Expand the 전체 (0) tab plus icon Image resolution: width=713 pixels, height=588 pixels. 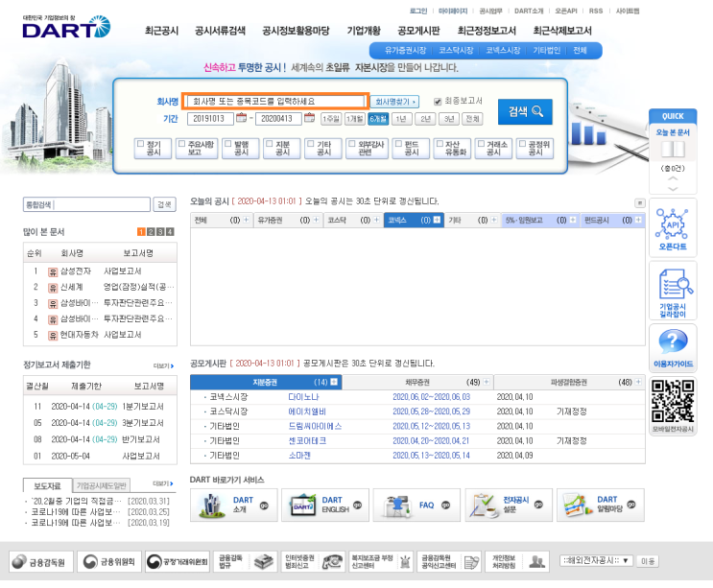click(x=246, y=220)
